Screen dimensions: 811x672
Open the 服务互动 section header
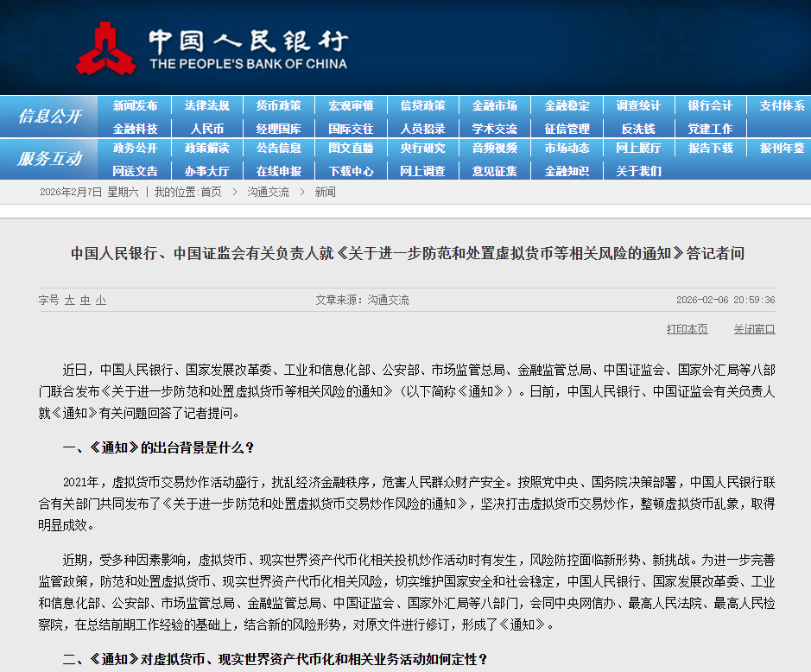(x=49, y=159)
